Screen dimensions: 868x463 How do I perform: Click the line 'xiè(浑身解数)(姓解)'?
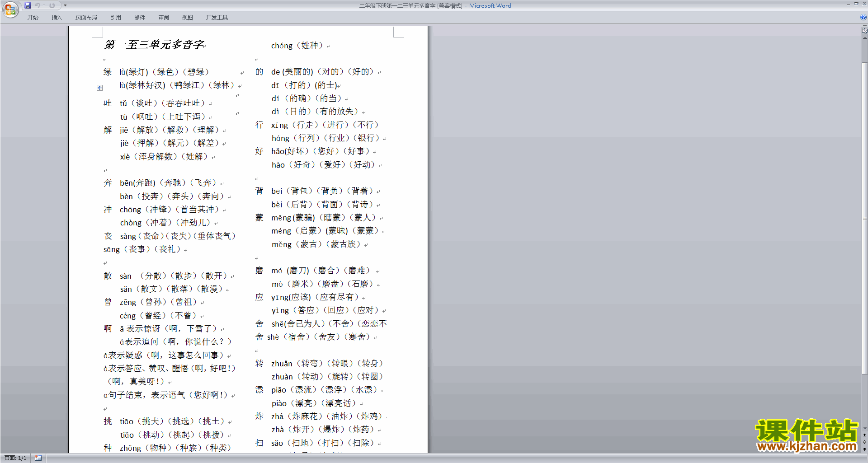pos(164,157)
